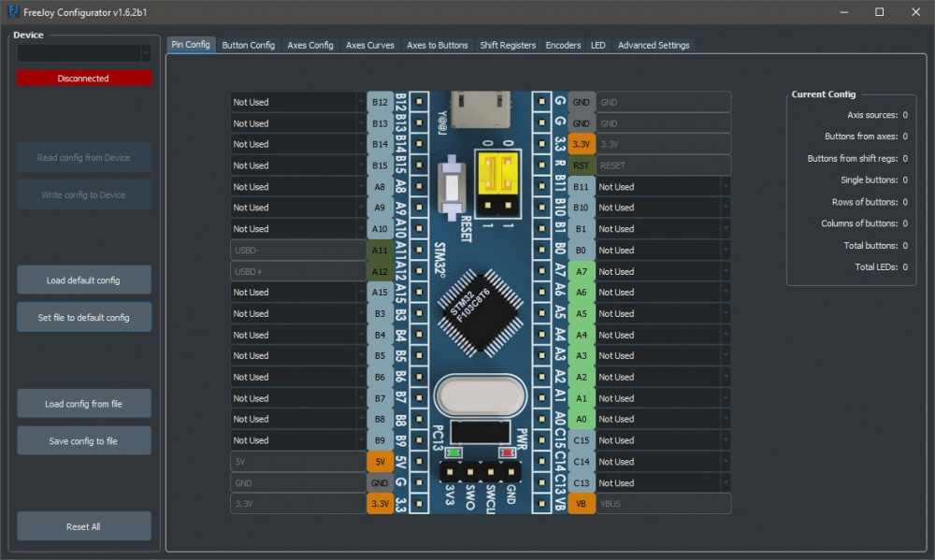Image resolution: width=935 pixels, height=560 pixels.
Task: Click the red Disconnected status bar
Action: (x=83, y=79)
